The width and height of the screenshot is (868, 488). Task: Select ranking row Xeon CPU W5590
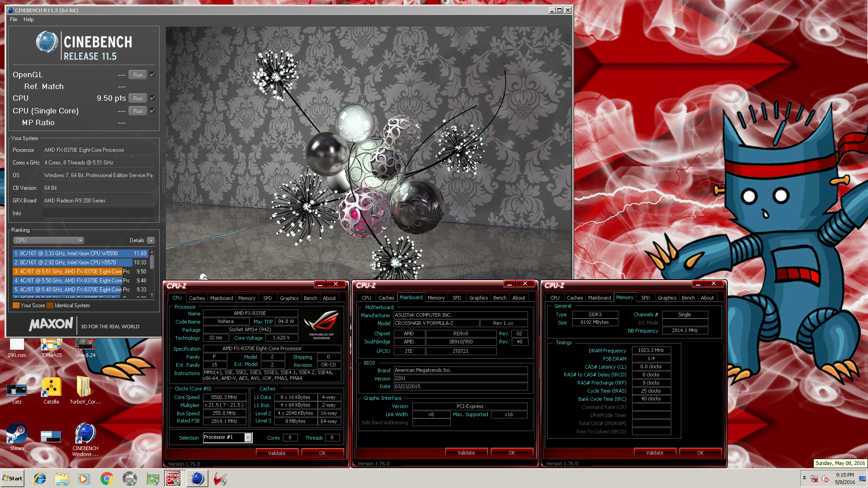coord(80,253)
